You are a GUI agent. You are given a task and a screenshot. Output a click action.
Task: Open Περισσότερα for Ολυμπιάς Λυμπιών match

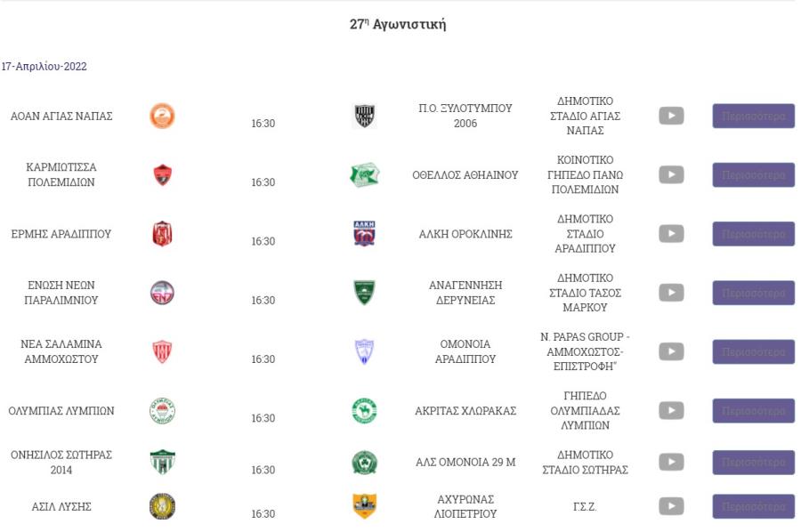754,411
